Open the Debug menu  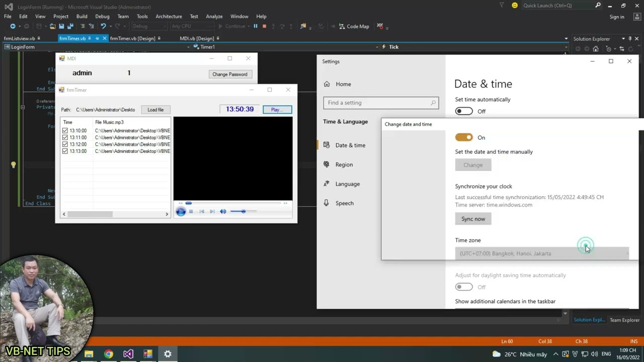pyautogui.click(x=102, y=16)
